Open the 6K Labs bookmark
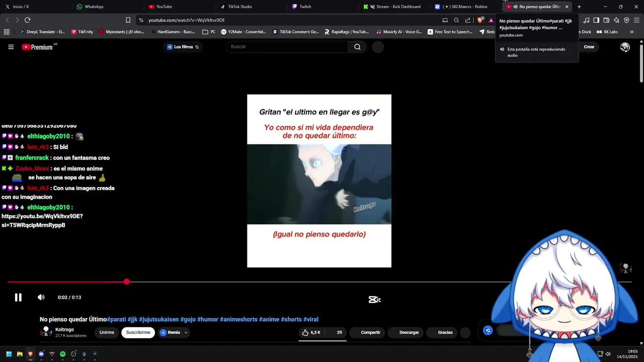The height and width of the screenshot is (362, 644). coord(607,32)
